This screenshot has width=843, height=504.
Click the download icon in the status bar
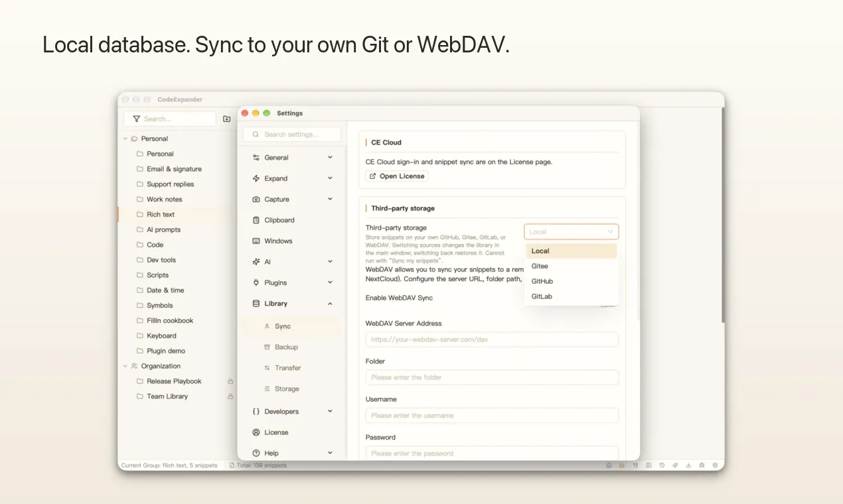688,465
